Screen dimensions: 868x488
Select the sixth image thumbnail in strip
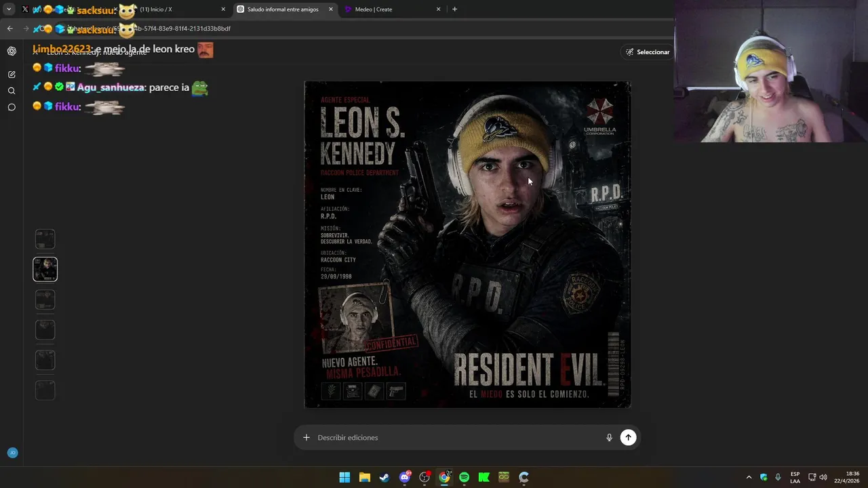(45, 390)
